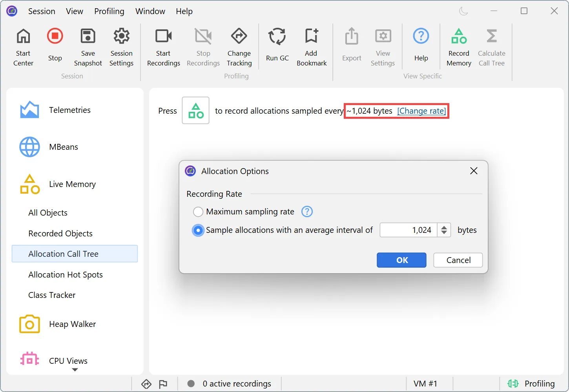The width and height of the screenshot is (569, 392).
Task: Select Allocation Hot Spots view
Action: pyautogui.click(x=66, y=275)
